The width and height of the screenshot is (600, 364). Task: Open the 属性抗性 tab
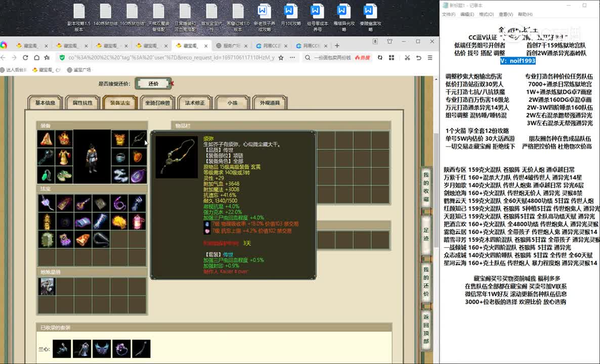pos(82,103)
